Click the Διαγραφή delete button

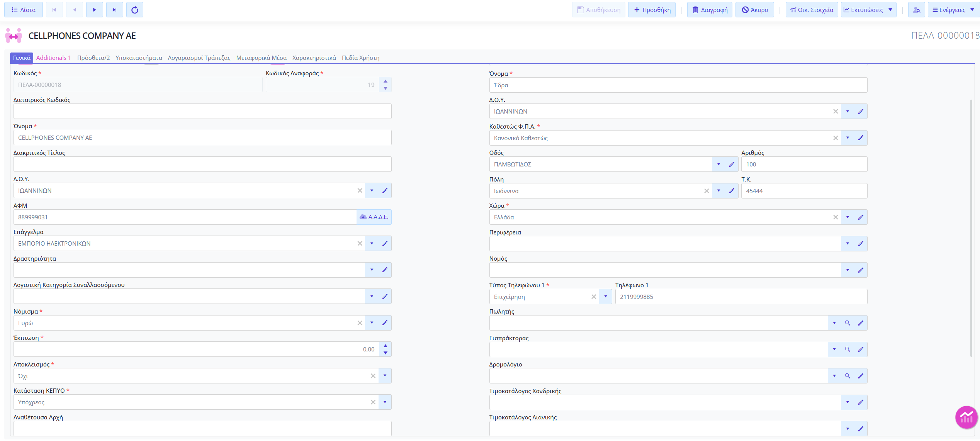710,10
